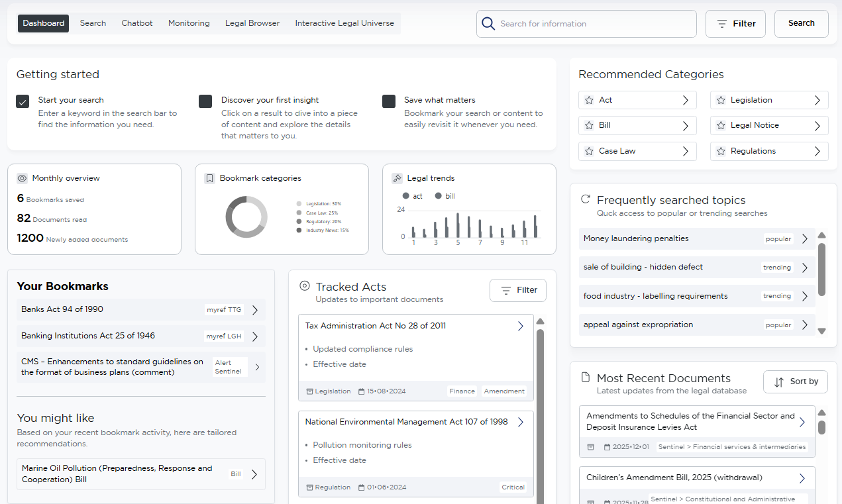Click the Critical tag on Environmental Act
Screen dimensions: 842x504
pos(513,487)
